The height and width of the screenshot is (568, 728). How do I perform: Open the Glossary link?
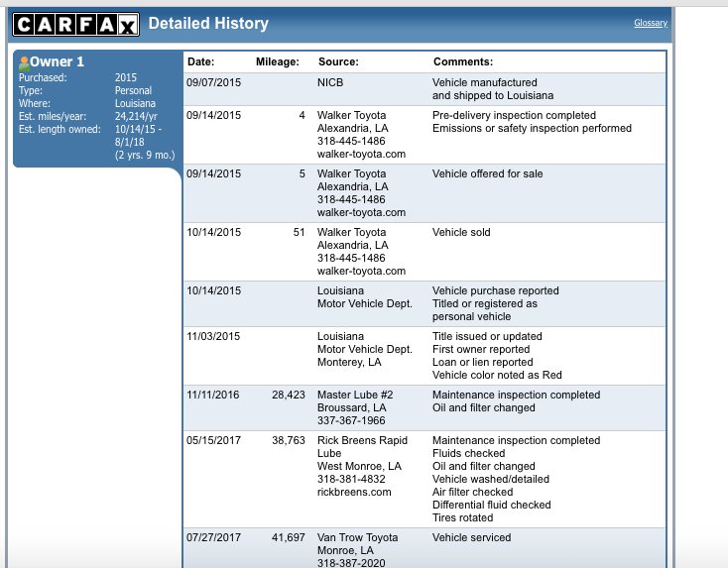click(x=651, y=23)
